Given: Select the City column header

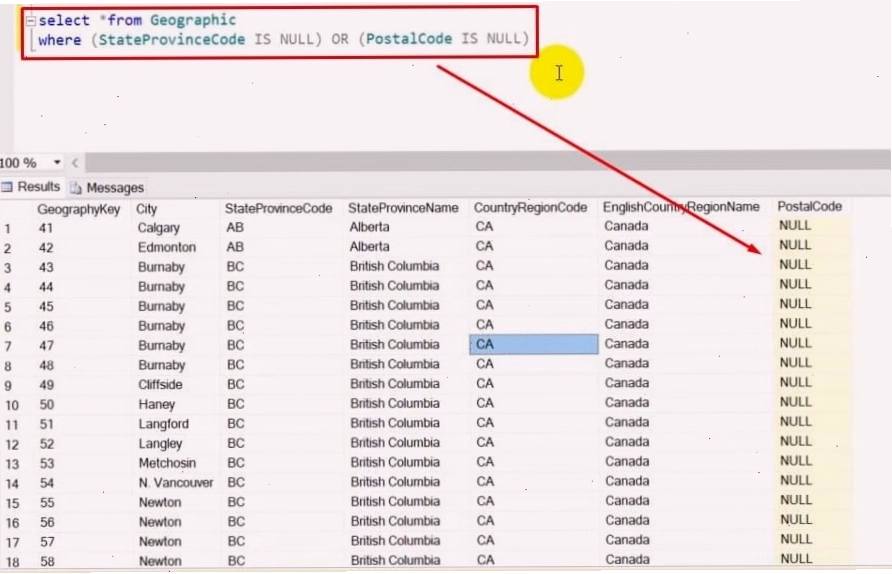Looking at the screenshot, I should 146,209.
